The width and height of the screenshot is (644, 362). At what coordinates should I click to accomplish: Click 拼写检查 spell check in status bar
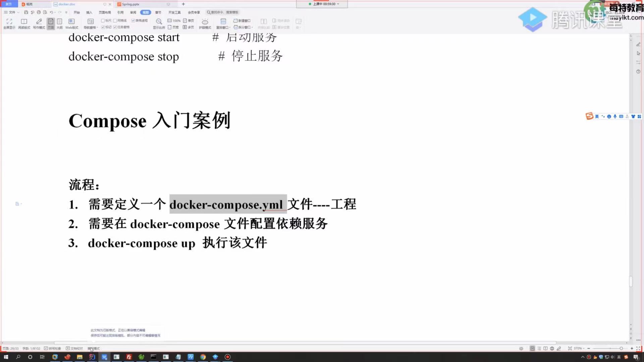53,349
